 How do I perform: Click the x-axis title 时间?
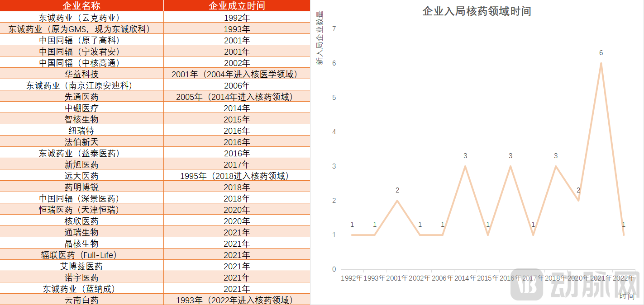627,296
